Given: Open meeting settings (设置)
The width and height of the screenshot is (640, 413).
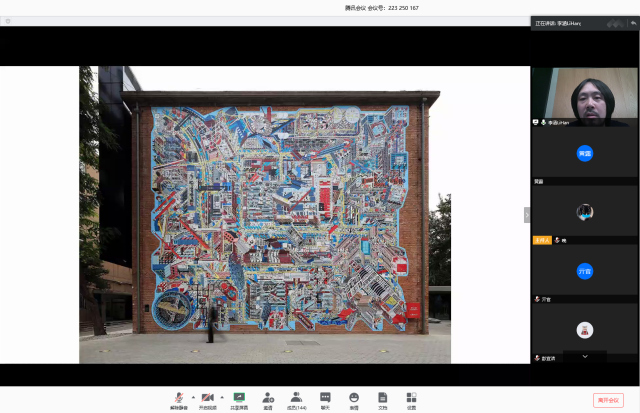Looking at the screenshot, I should 411,398.
